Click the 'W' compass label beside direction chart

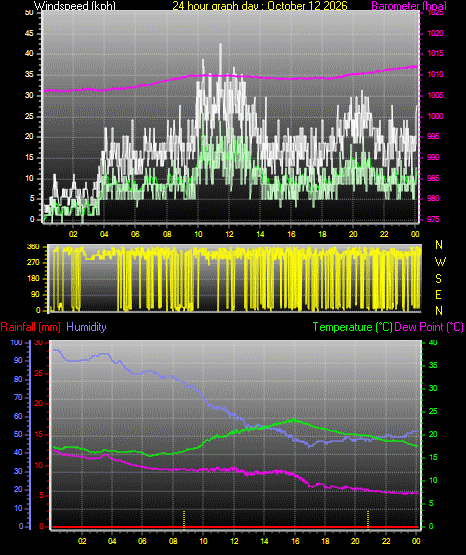pos(440,262)
